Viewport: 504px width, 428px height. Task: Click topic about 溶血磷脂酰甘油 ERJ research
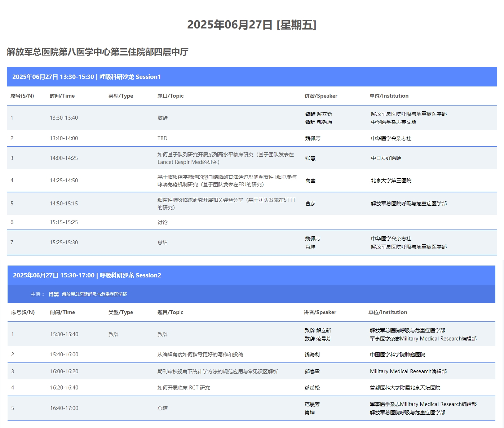point(227,180)
